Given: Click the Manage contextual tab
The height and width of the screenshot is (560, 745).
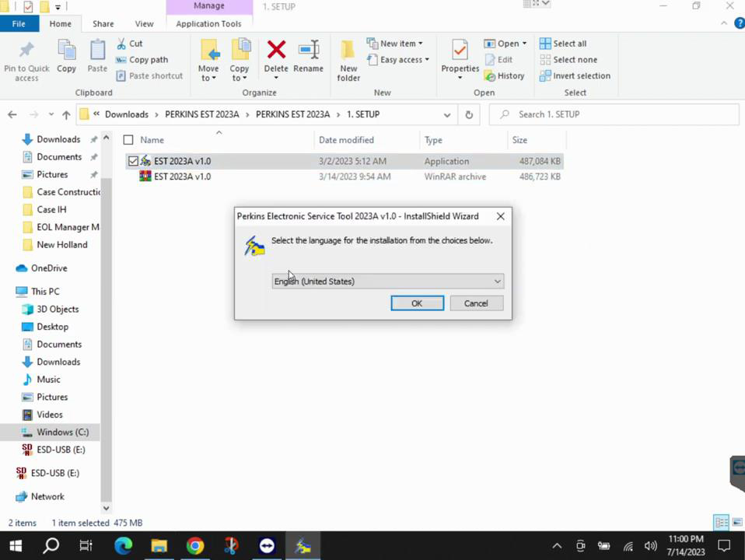Looking at the screenshot, I should 209,6.
